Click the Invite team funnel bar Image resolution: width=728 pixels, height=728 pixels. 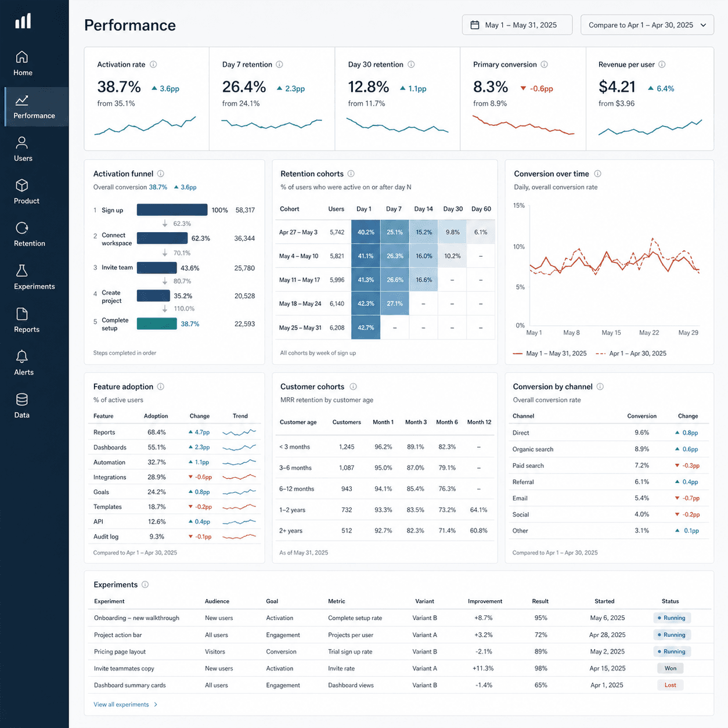coord(157,268)
